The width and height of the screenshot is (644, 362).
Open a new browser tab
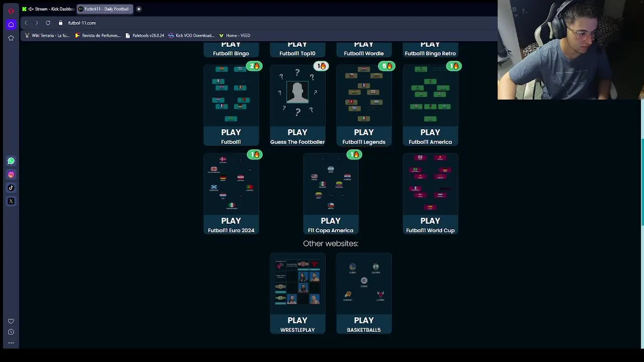pos(138,9)
